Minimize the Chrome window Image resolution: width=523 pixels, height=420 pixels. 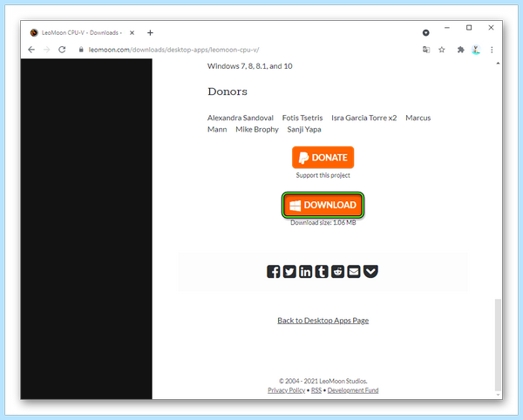(x=447, y=28)
